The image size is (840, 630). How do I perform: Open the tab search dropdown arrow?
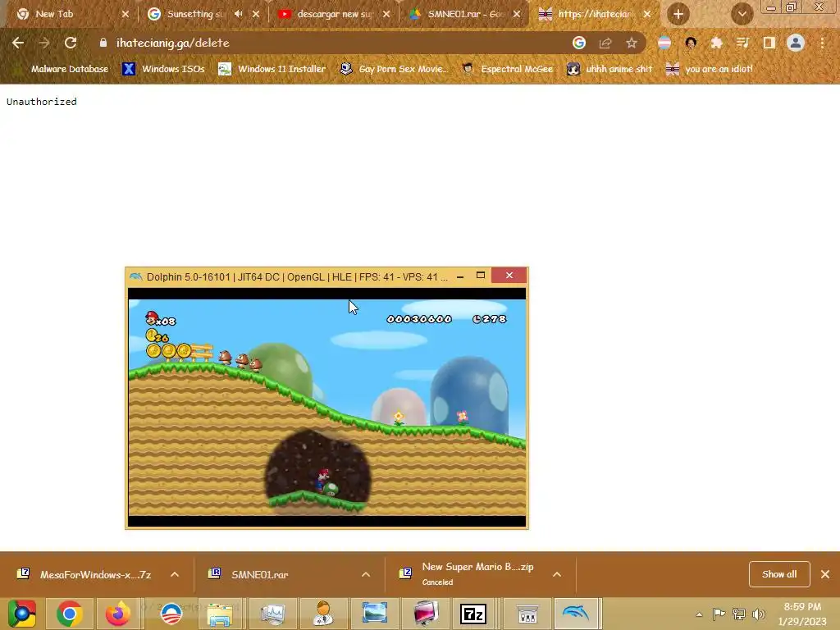[742, 14]
